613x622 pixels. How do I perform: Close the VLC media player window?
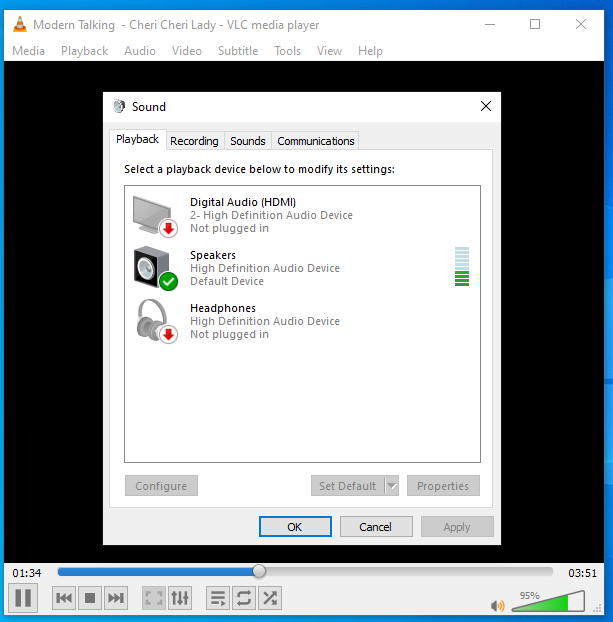(581, 24)
